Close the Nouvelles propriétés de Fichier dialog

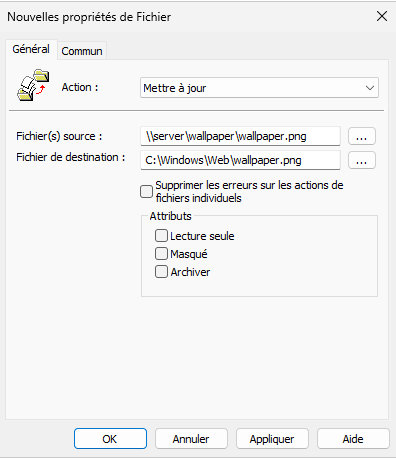[382, 16]
